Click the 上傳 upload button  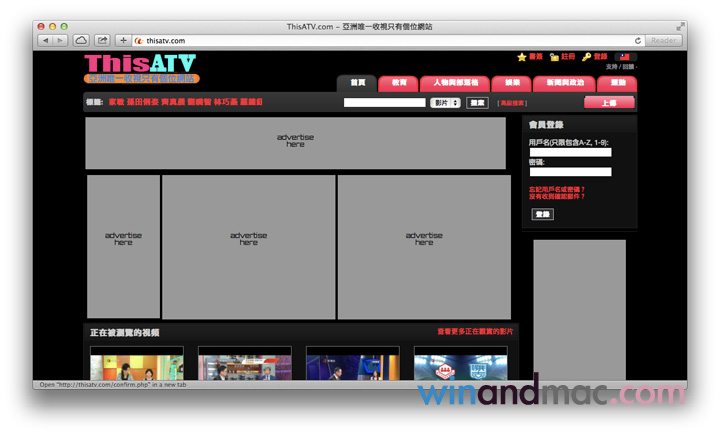609,102
